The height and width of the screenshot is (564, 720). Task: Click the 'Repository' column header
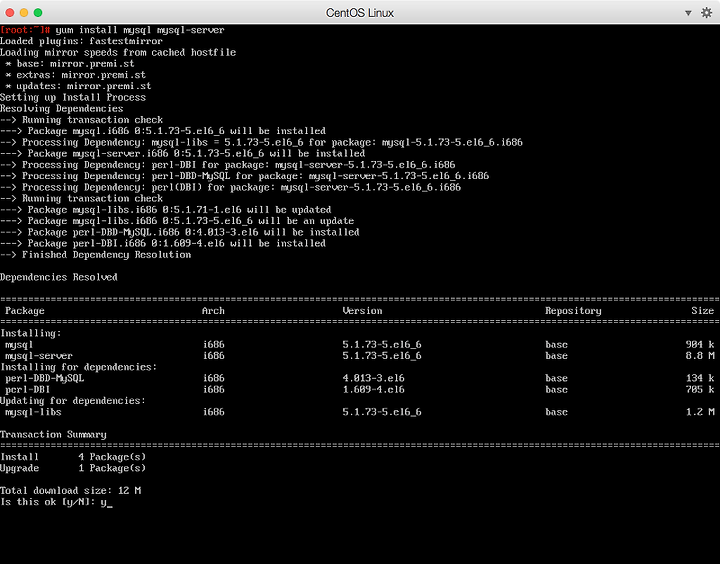(573, 311)
